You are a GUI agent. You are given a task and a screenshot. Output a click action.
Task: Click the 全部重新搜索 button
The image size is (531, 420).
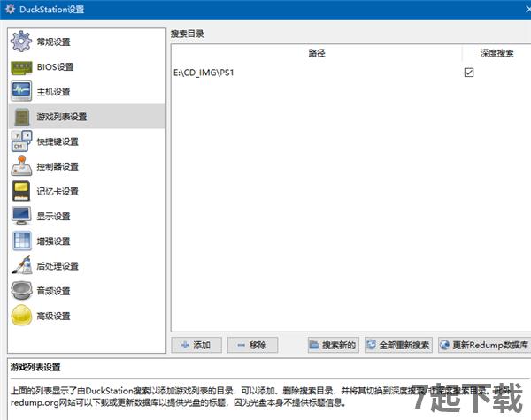coord(398,345)
